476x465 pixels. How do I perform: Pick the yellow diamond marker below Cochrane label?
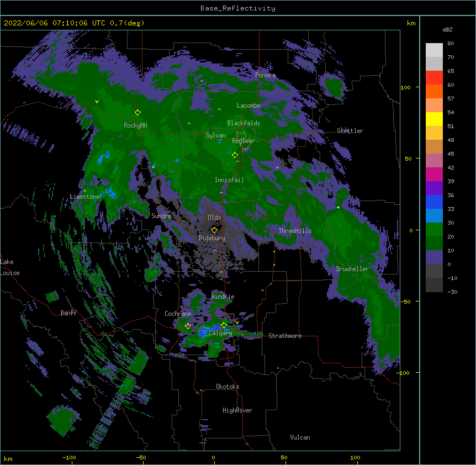[x=188, y=326]
